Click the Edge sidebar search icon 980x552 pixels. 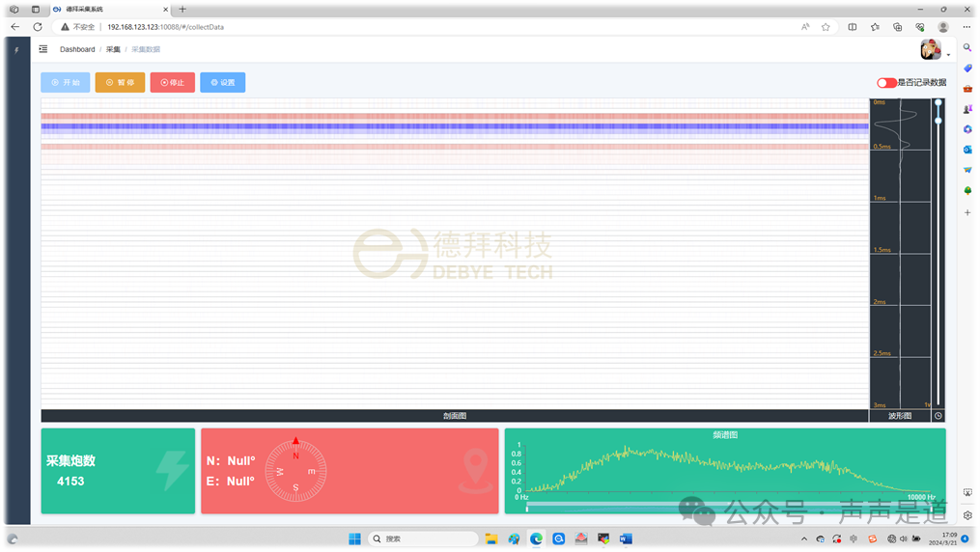967,47
